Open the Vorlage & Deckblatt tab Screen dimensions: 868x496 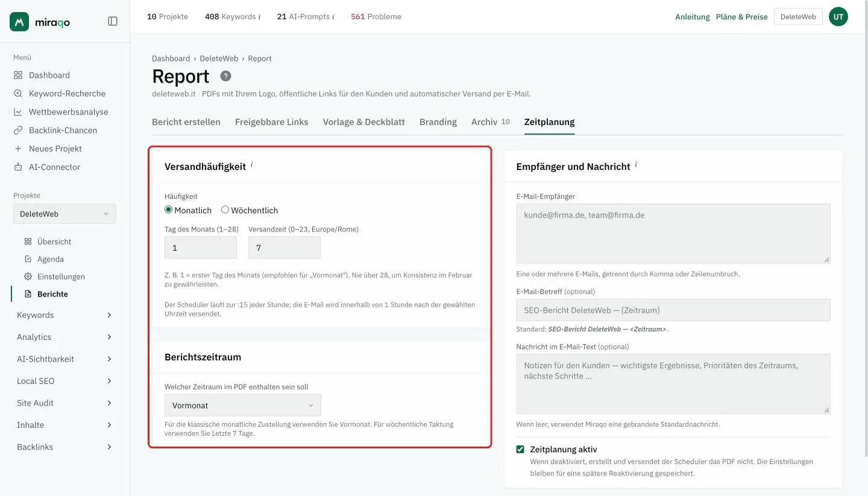(364, 122)
